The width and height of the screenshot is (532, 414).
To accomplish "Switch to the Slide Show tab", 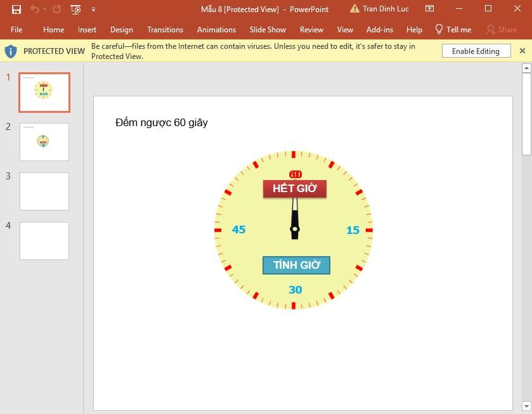I will tap(267, 29).
